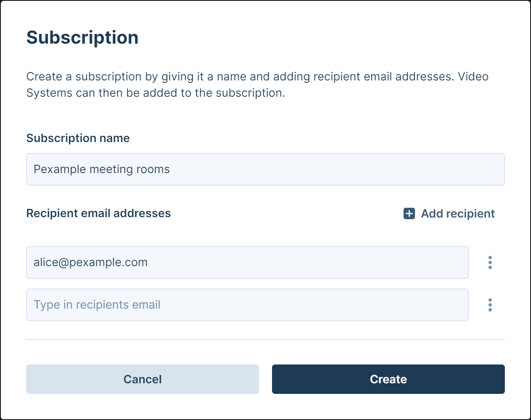The image size is (531, 420).
Task: Click into the alice@pexample.com email field
Action: [x=247, y=262]
